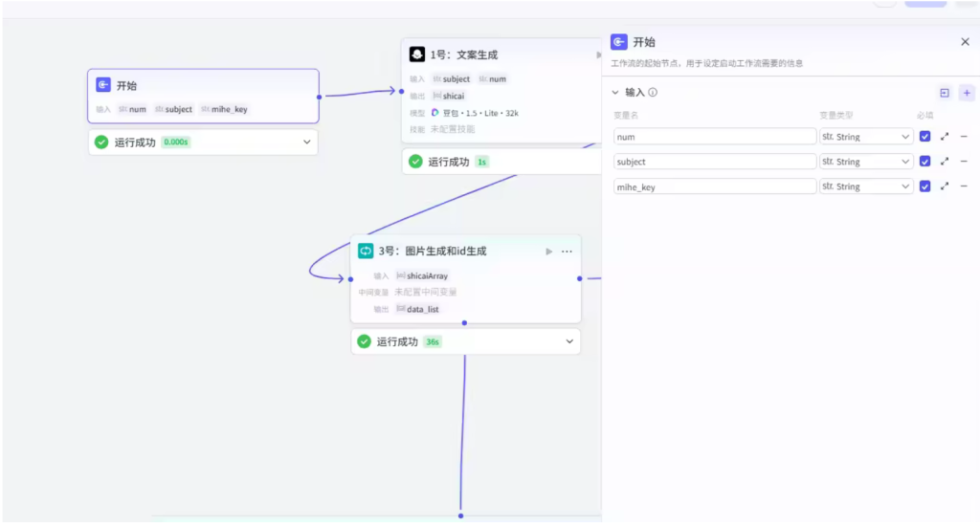Click the 文案生成 LLM node icon
The height and width of the screenshot is (526, 980).
[417, 55]
